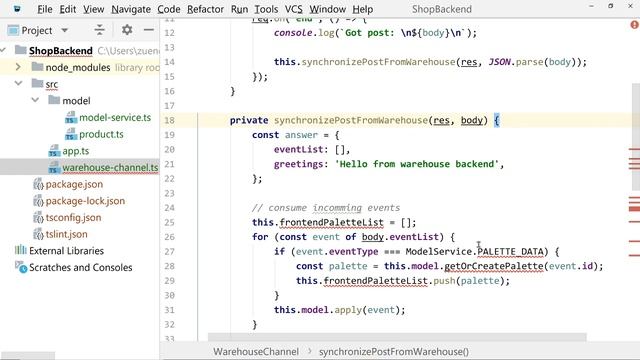Click the Scratches and Consoles icon
640x360 pixels.
pos(21,267)
